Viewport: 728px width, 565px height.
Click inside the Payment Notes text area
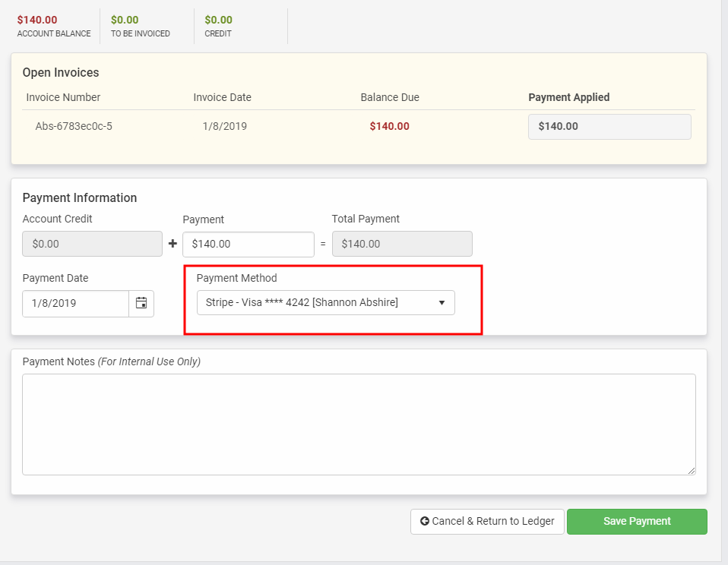pos(359,424)
